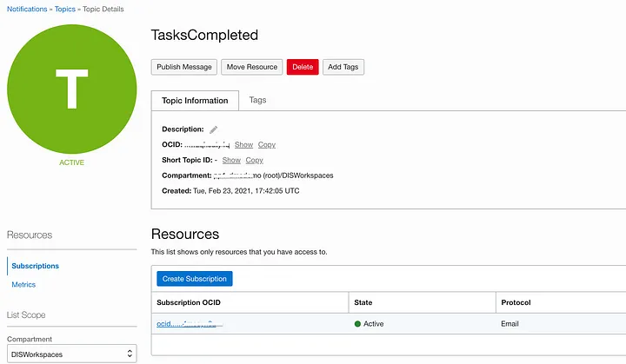Click the pencil icon to edit the description
This screenshot has width=626, height=364.
[214, 129]
